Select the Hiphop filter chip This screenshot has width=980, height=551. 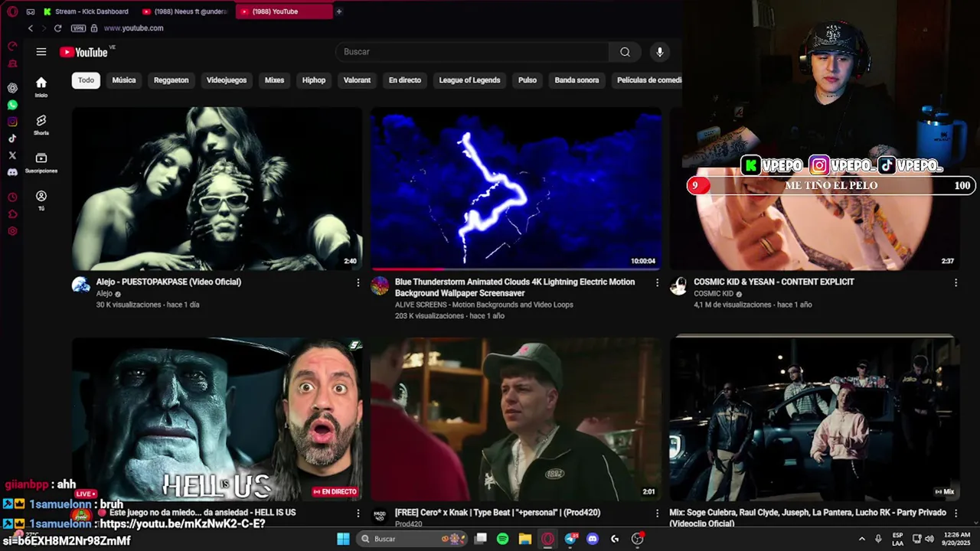coord(314,80)
